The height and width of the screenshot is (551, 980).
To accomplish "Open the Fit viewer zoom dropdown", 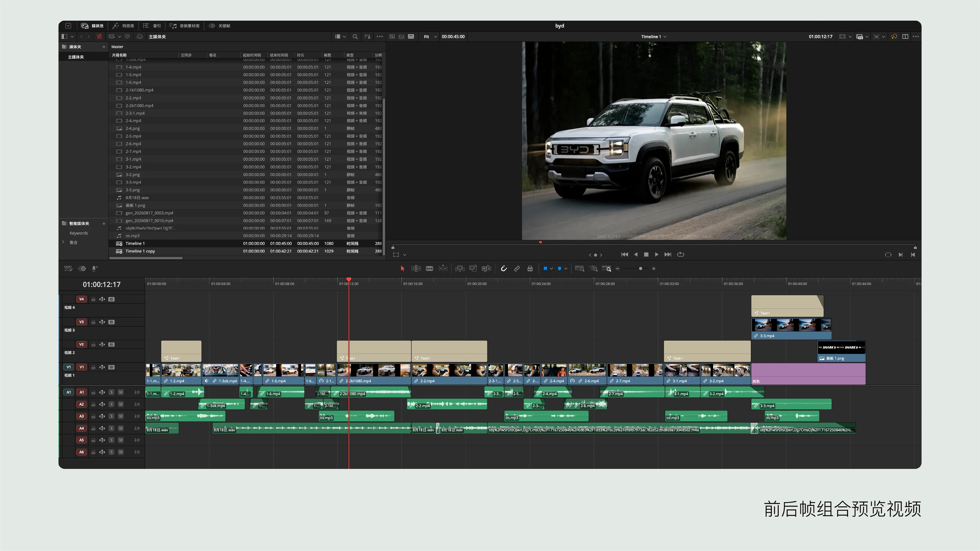I will tap(430, 36).
